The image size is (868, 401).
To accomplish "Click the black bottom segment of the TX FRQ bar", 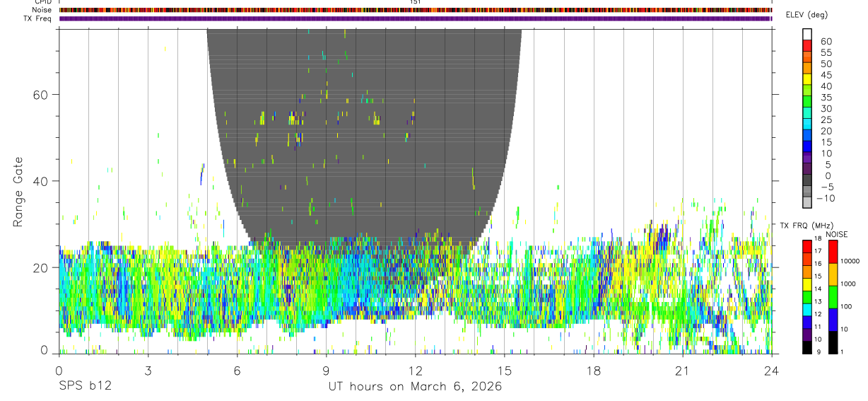I will [807, 347].
